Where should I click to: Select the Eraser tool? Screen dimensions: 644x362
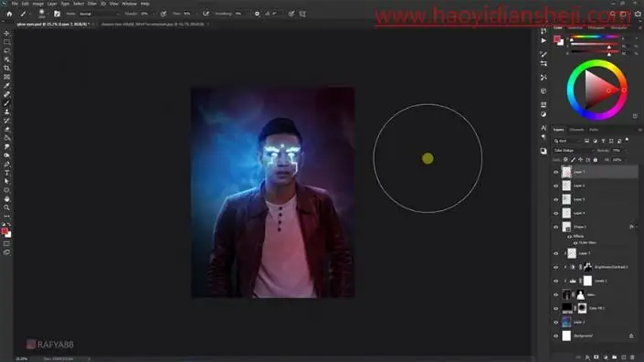coord(6,129)
